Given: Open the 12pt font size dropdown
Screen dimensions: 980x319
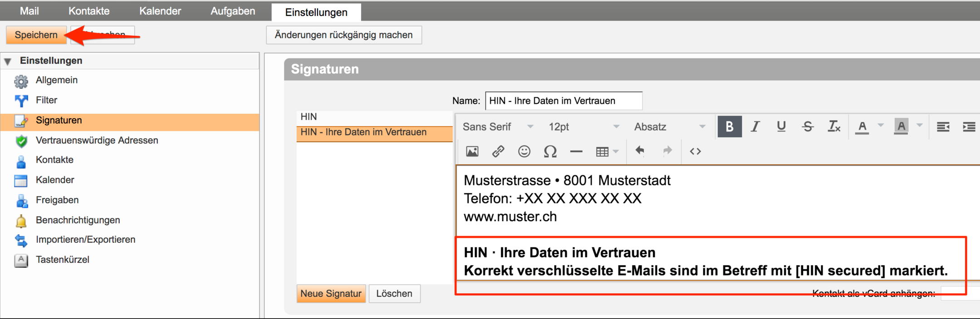Looking at the screenshot, I should point(583,127).
